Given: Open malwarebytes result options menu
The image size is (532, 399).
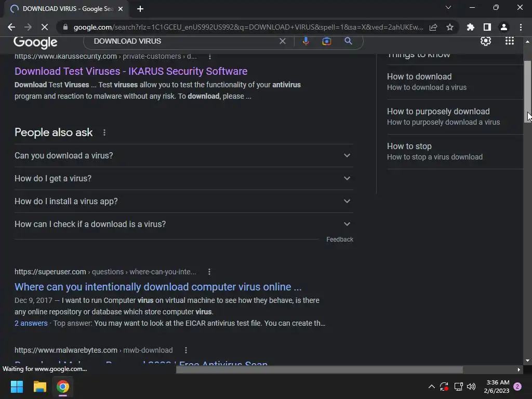Looking at the screenshot, I should 185,350.
